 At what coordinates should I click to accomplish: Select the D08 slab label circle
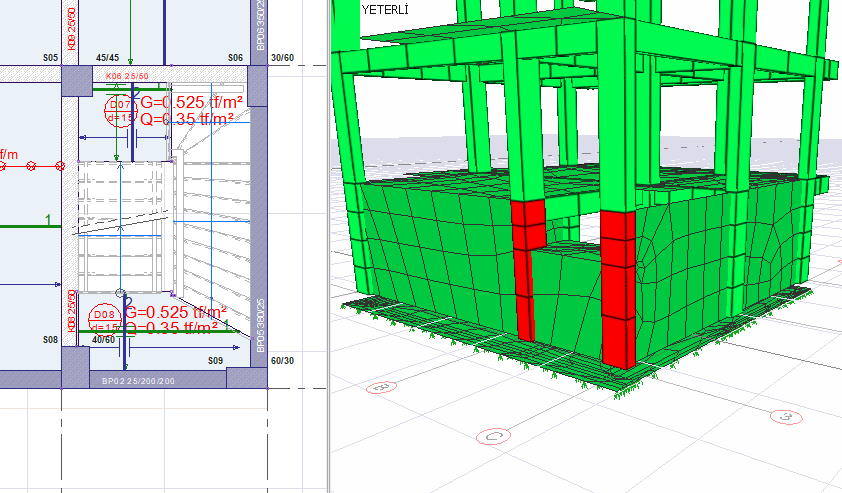pyautogui.click(x=105, y=320)
